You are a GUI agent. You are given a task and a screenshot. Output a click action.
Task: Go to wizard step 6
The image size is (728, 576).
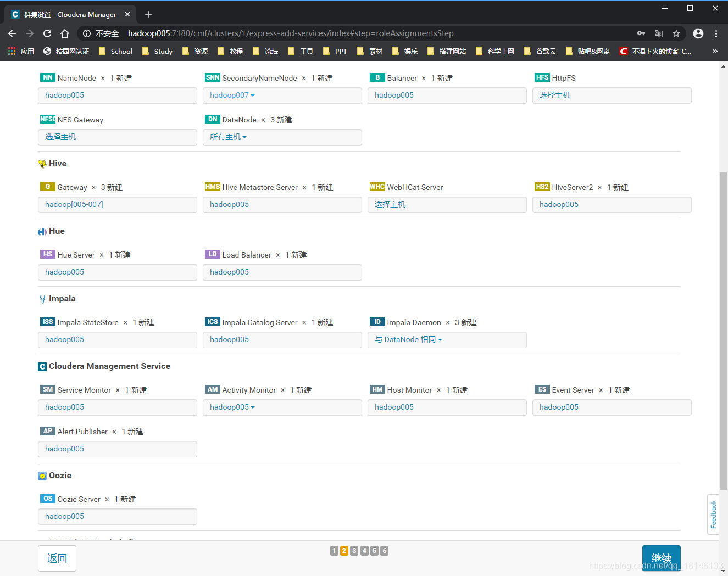click(385, 551)
